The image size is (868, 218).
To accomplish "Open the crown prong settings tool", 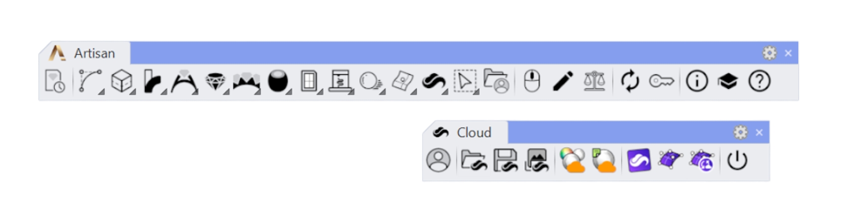I will tap(246, 81).
